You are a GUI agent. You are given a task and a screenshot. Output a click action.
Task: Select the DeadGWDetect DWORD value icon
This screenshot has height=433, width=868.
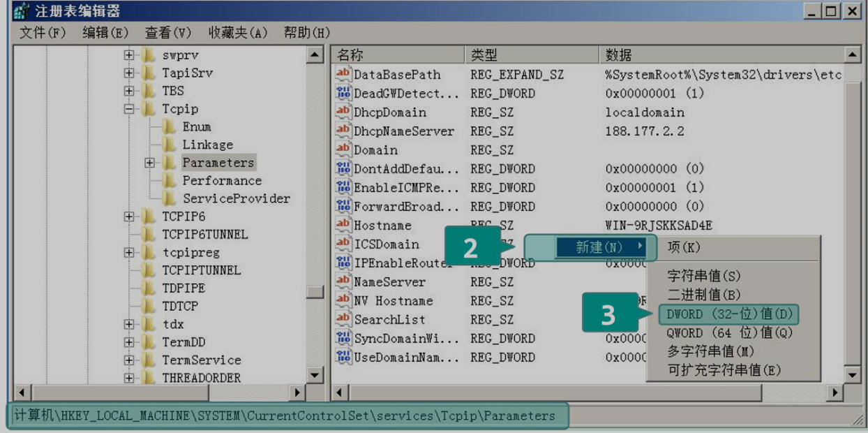tap(343, 93)
